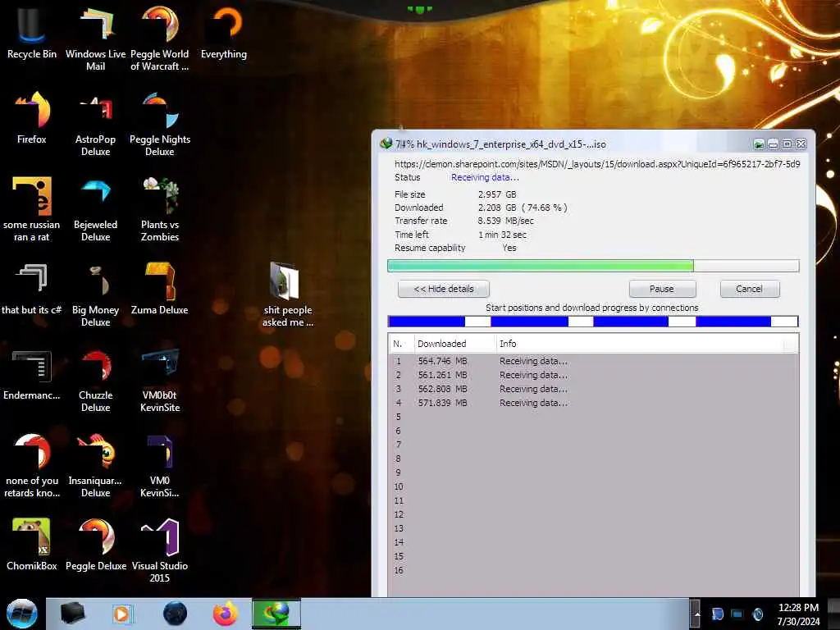Open the dark globe taskbar icon
840x630 pixels.
tap(176, 614)
